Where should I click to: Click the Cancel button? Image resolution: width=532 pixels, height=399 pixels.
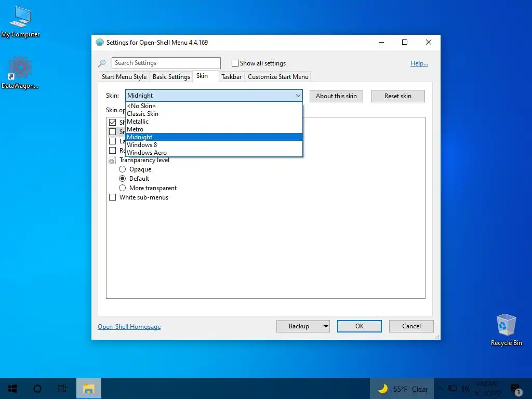[411, 326]
